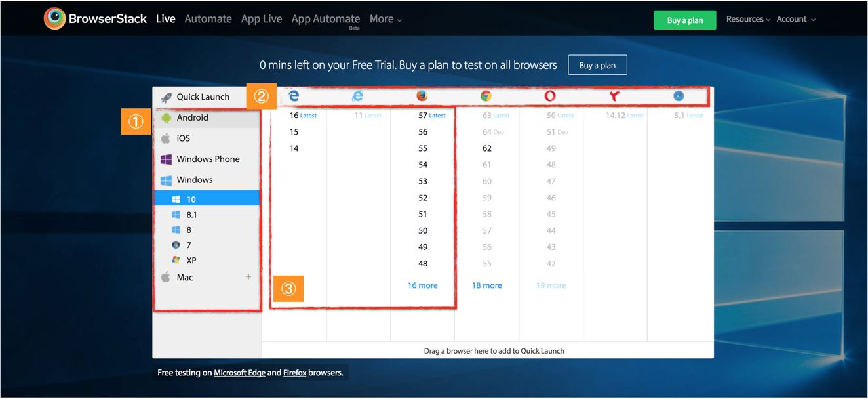Collapse the Windows OS group
The height and width of the screenshot is (399, 868).
(x=207, y=180)
